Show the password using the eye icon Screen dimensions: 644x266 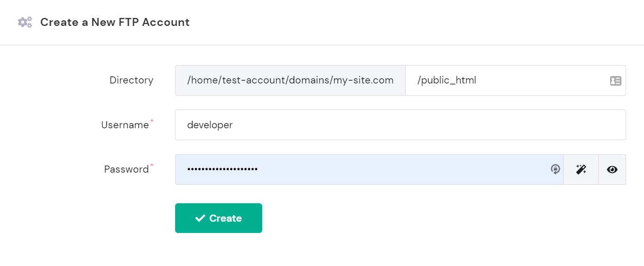tap(612, 169)
